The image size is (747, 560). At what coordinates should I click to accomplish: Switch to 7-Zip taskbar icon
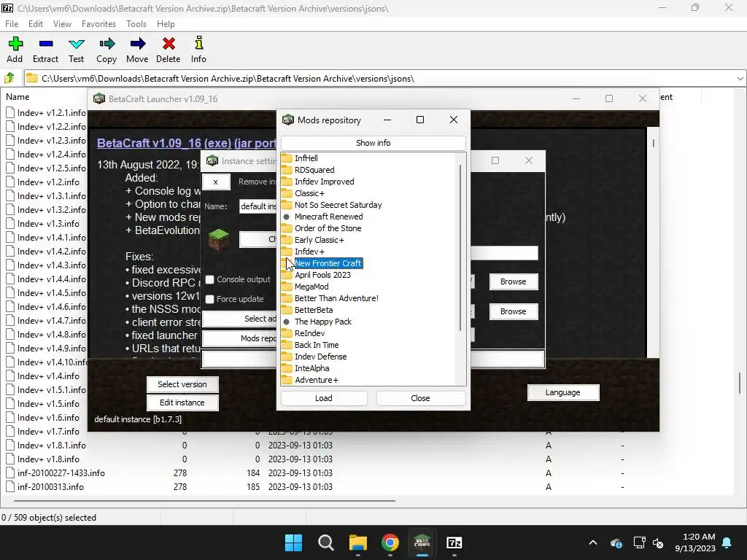coord(454,542)
